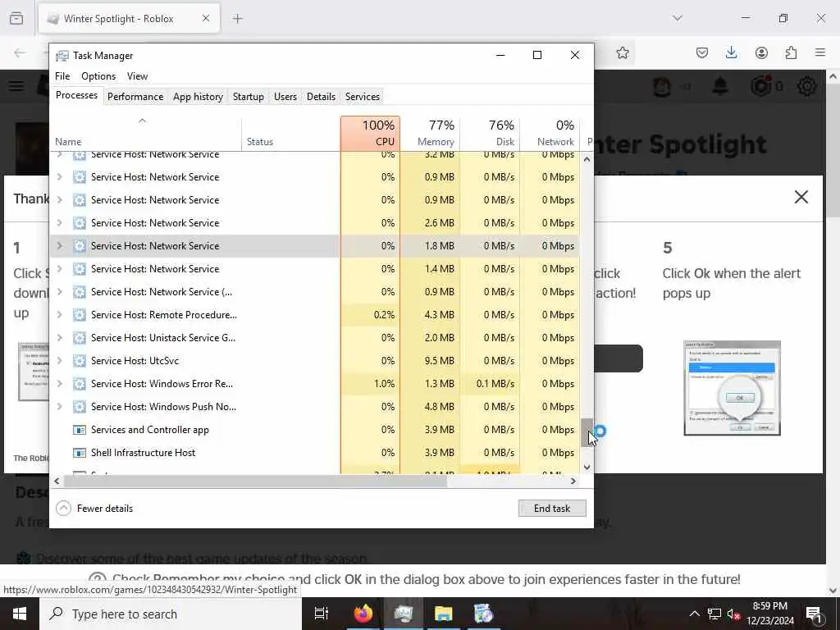Click Task Manager vertical scrollbar thumb
The height and width of the screenshot is (630, 840).
587,432
